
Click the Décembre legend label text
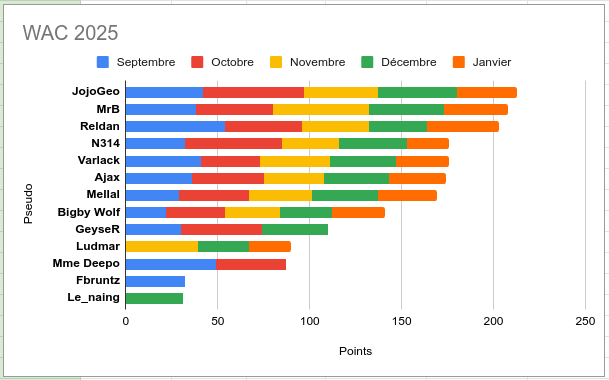coord(409,62)
